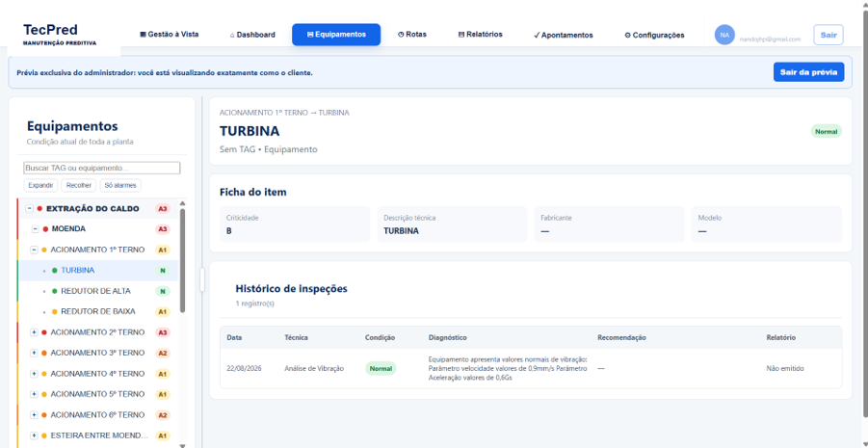Image resolution: width=868 pixels, height=448 pixels.
Task: Expand the ACIONAMENTO 6º TERNO node
Action: [x=34, y=415]
